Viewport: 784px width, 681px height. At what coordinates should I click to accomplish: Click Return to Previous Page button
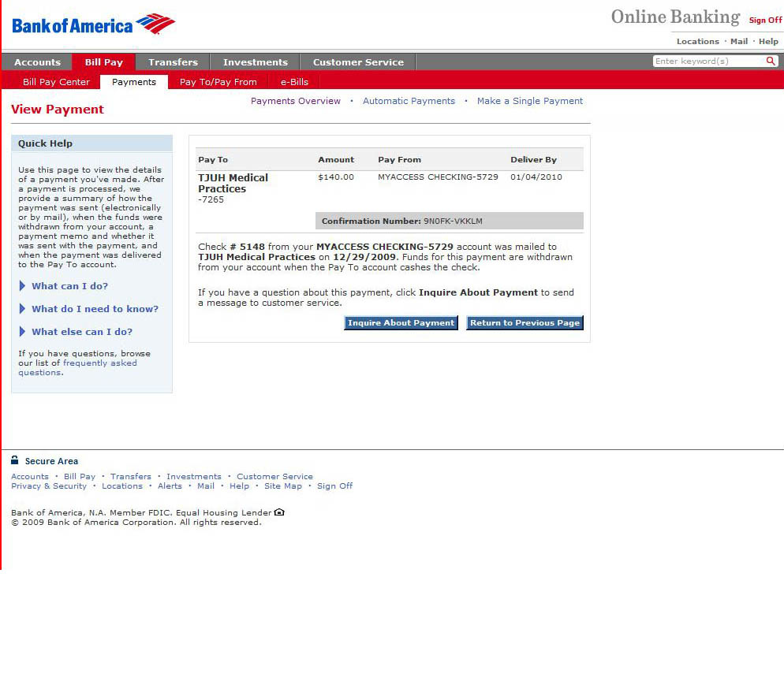(525, 323)
